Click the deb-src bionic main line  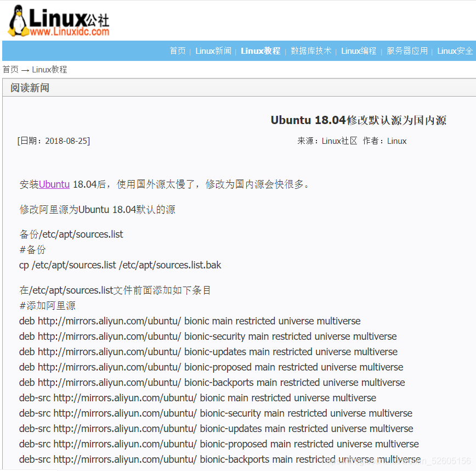[x=197, y=398]
